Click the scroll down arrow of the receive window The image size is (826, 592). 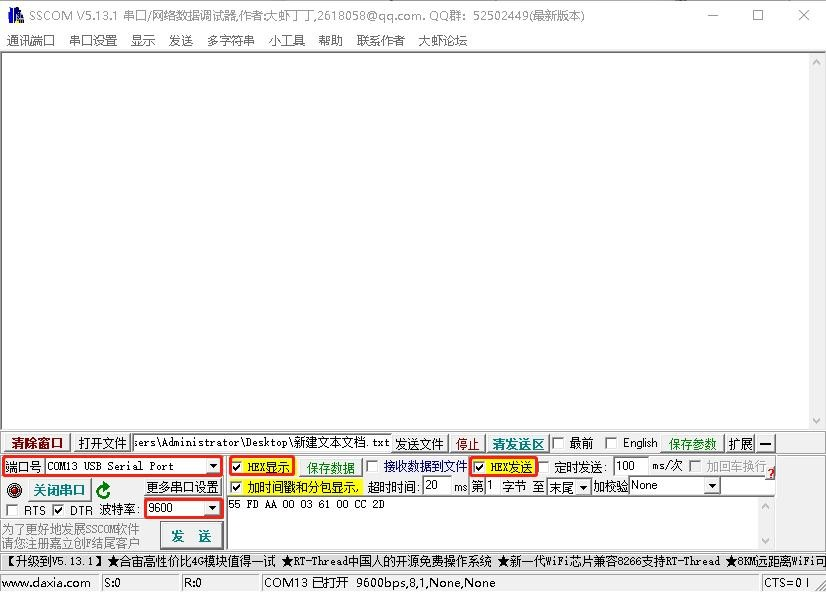coord(817,421)
